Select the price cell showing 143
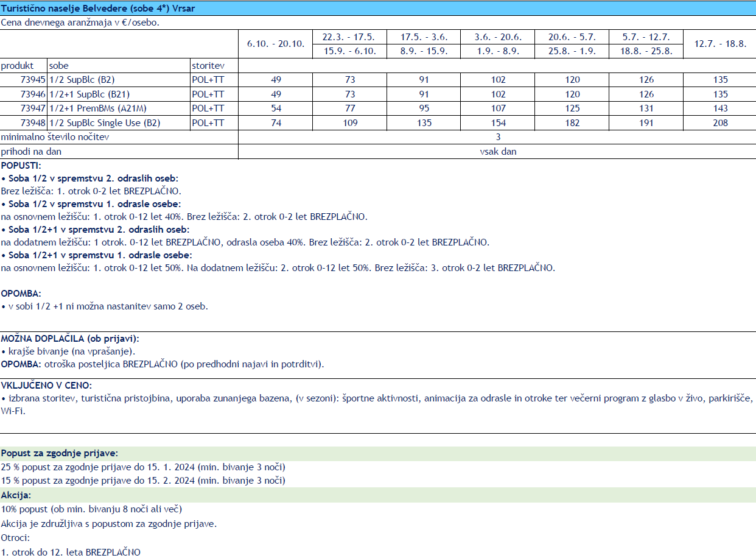 719,108
